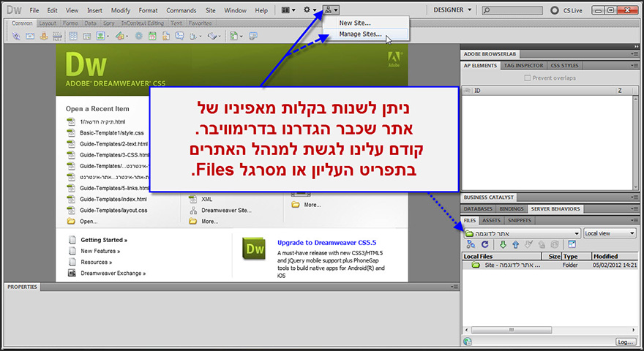Click the Open... item in recent list
644x351 pixels.
click(x=89, y=222)
